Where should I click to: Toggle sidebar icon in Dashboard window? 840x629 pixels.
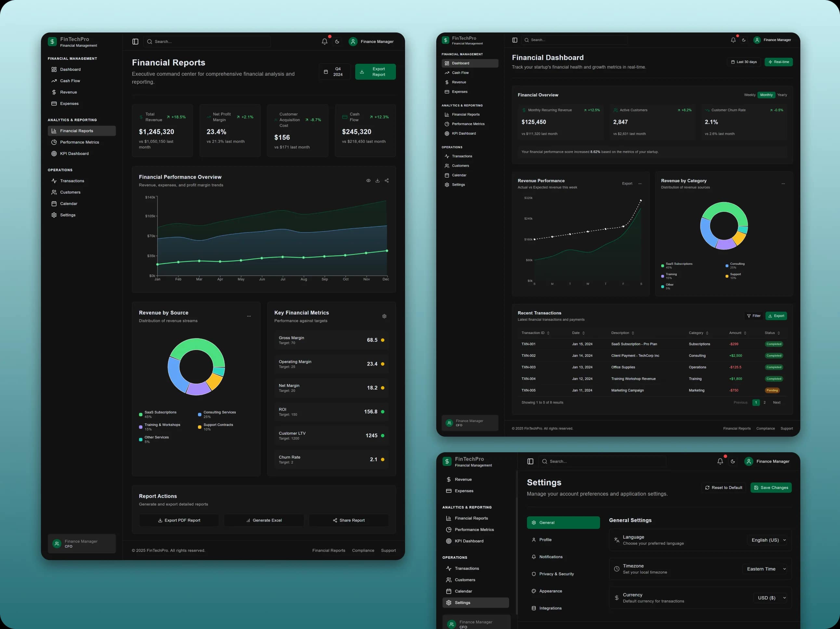pyautogui.click(x=515, y=40)
